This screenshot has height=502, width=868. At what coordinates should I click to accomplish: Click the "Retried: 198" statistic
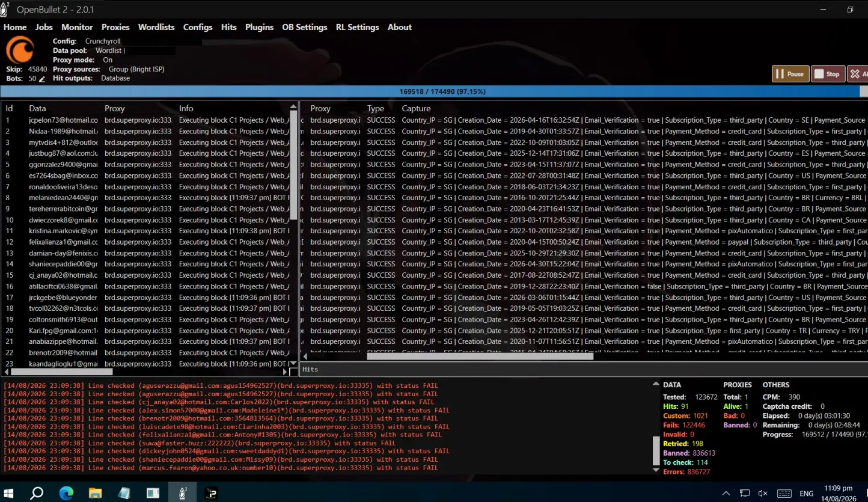point(683,444)
